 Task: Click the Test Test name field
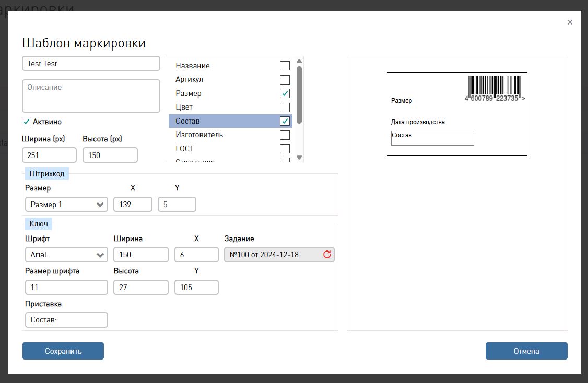coord(91,63)
